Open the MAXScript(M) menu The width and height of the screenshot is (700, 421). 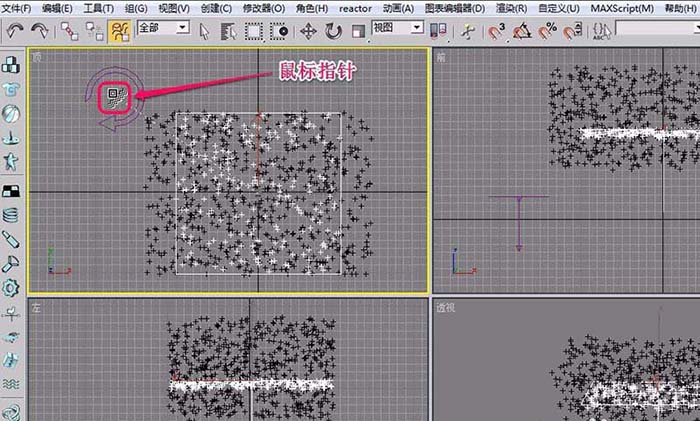click(622, 8)
